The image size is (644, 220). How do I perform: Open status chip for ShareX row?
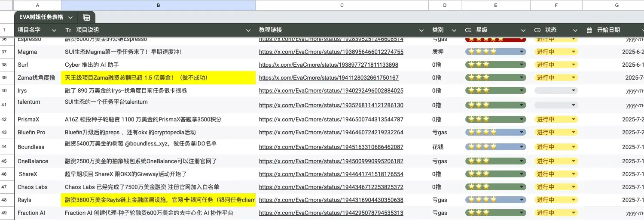(556, 174)
